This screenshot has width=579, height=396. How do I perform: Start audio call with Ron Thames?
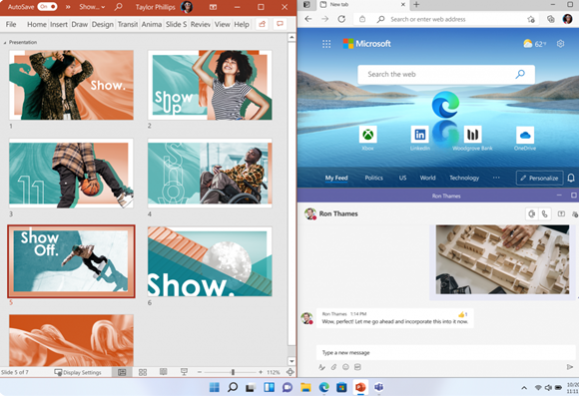coord(545,214)
